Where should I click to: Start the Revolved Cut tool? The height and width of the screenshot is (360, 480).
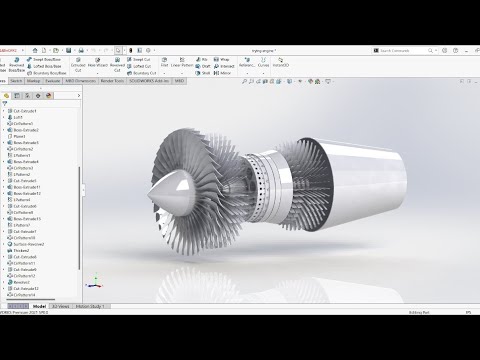117,64
